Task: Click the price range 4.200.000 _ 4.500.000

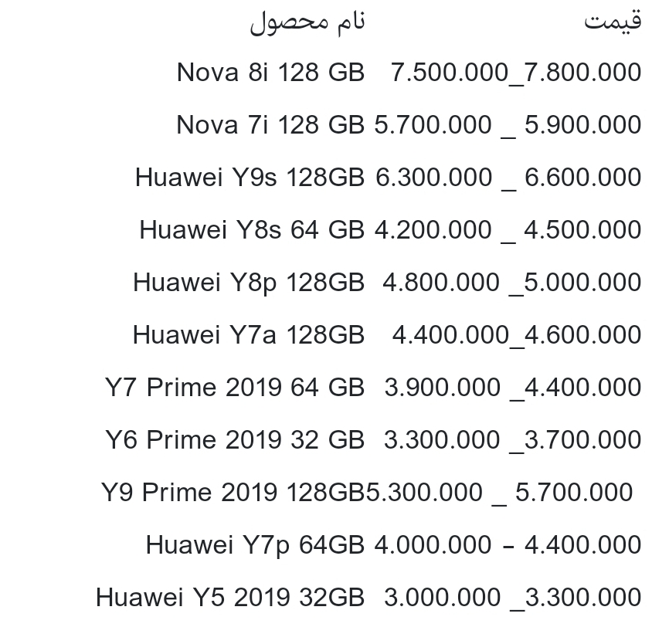Action: 508,230
